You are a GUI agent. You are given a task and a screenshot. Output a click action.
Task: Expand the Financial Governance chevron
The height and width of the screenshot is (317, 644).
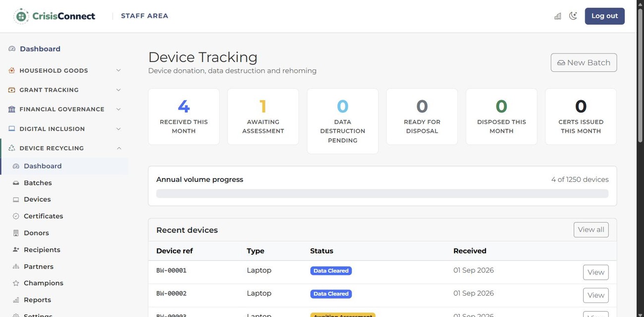click(118, 109)
